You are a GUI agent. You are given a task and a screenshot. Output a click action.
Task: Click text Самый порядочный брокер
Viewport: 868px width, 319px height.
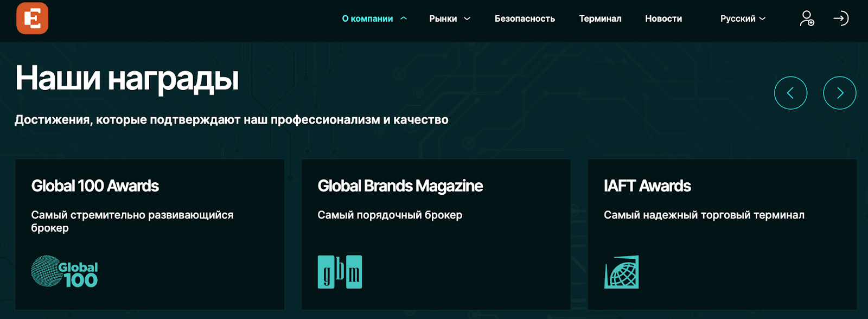click(390, 215)
